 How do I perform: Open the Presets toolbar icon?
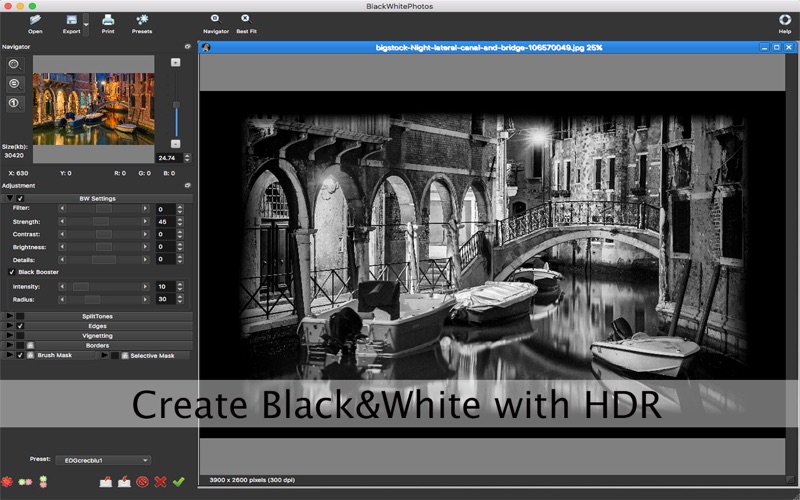point(142,23)
